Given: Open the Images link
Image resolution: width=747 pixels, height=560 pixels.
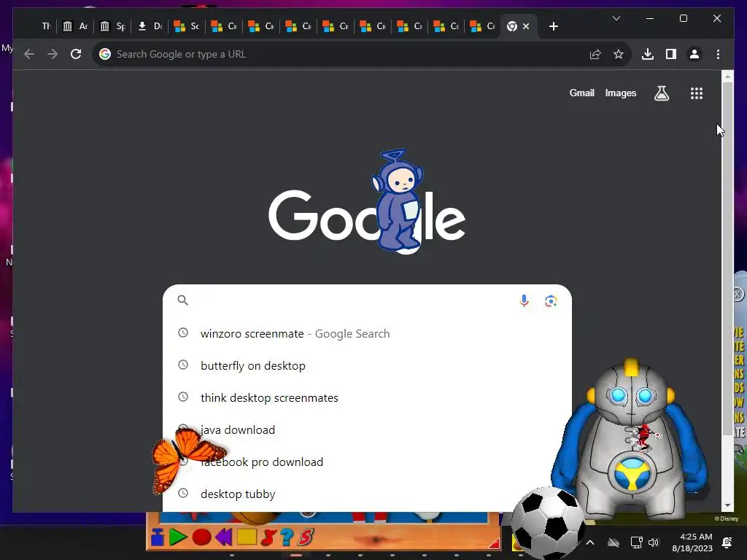Looking at the screenshot, I should (620, 93).
